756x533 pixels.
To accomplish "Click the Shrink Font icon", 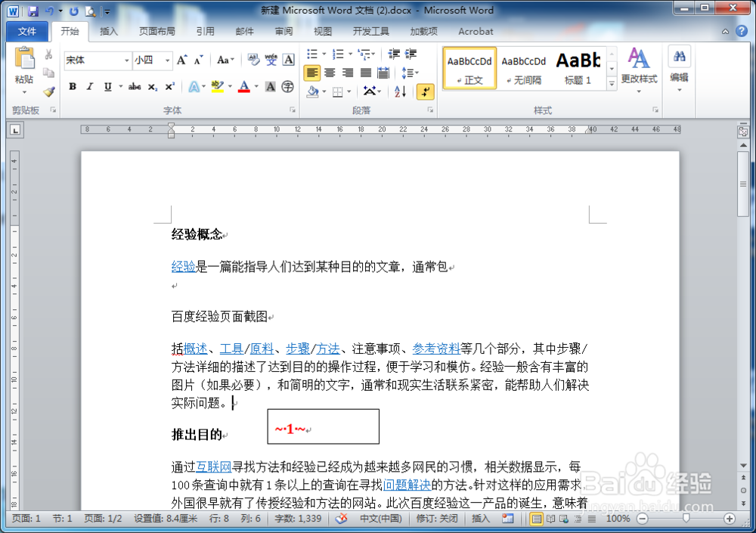I will pyautogui.click(x=198, y=60).
